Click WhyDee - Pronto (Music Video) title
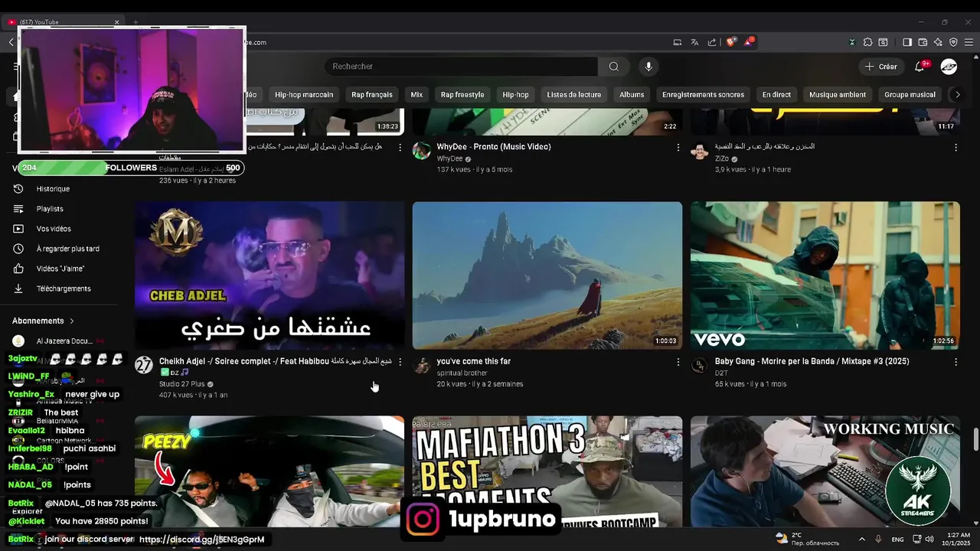980x551 pixels. 494,147
